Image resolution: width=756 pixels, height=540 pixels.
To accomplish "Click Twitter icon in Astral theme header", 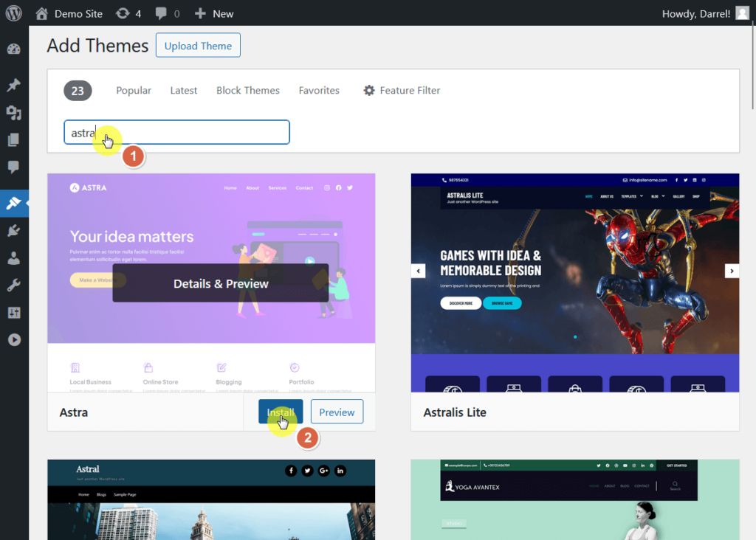I will [x=307, y=471].
